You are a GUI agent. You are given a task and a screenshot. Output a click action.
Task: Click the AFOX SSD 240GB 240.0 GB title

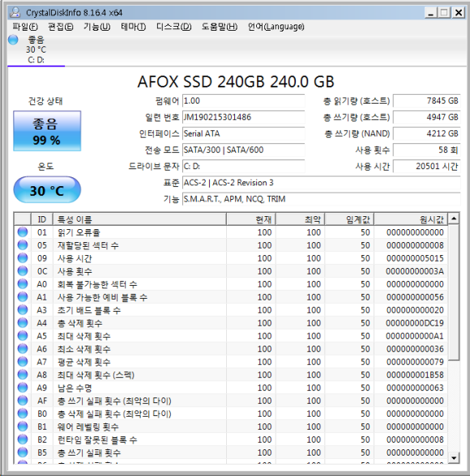236,81
